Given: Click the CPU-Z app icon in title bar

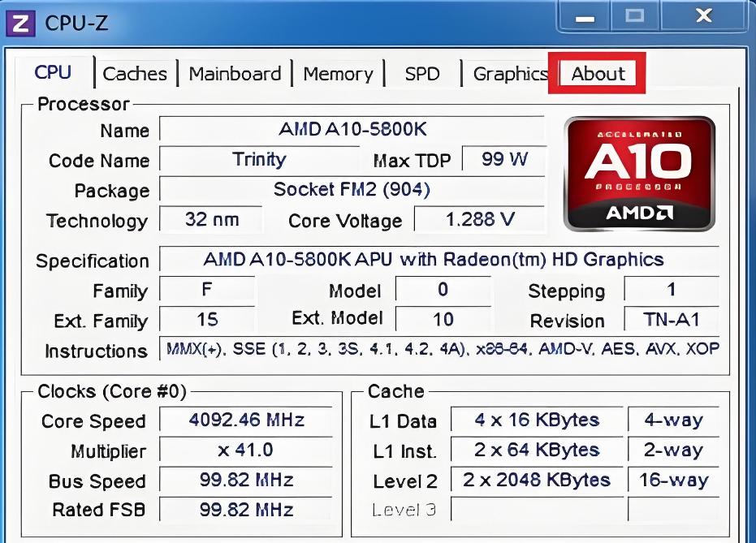Looking at the screenshot, I should click(x=20, y=24).
